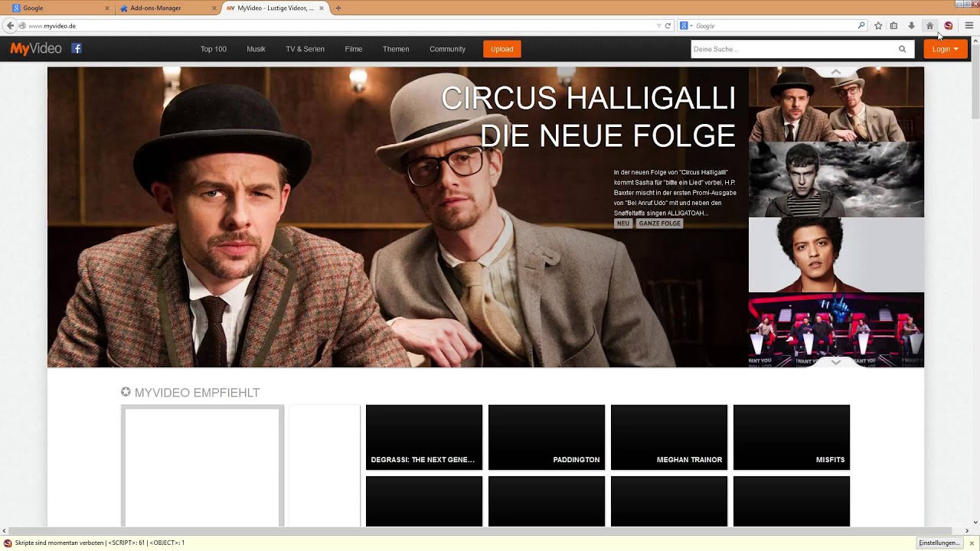
Task: Click NoScript icon in notification bar
Action: (8, 543)
